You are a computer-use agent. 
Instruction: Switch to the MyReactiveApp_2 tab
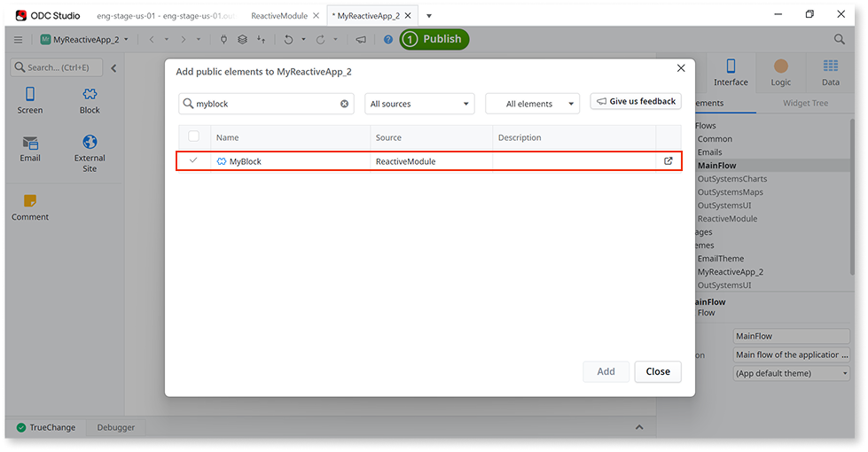point(368,15)
